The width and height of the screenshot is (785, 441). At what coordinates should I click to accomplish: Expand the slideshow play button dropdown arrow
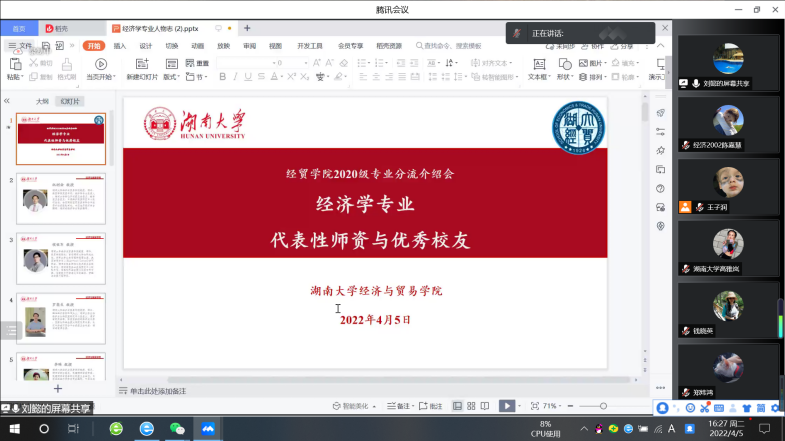pos(519,406)
